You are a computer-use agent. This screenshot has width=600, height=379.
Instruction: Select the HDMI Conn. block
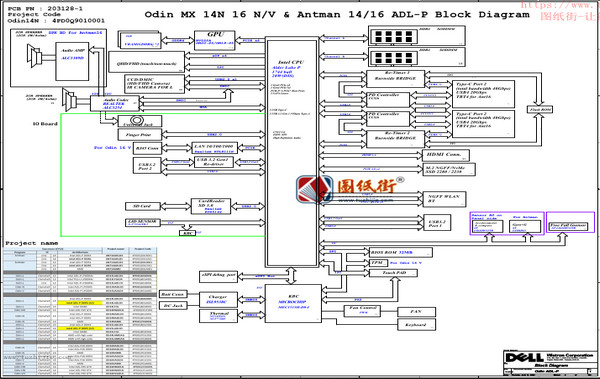click(x=446, y=155)
